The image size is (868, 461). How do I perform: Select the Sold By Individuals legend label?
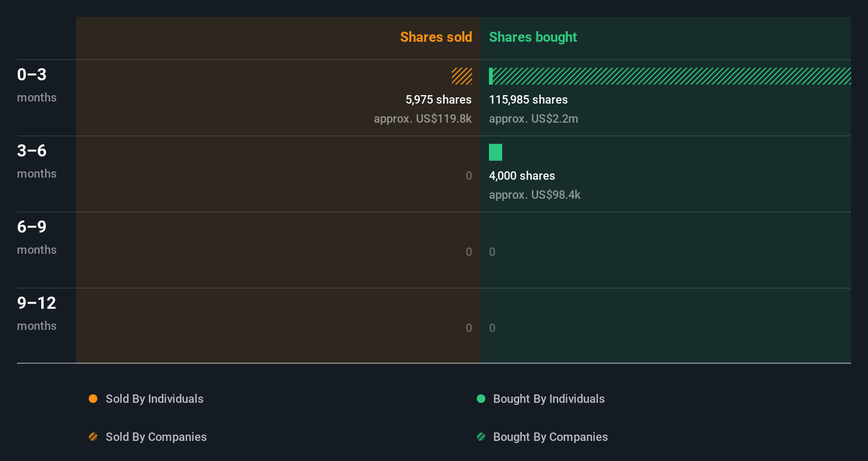154,399
